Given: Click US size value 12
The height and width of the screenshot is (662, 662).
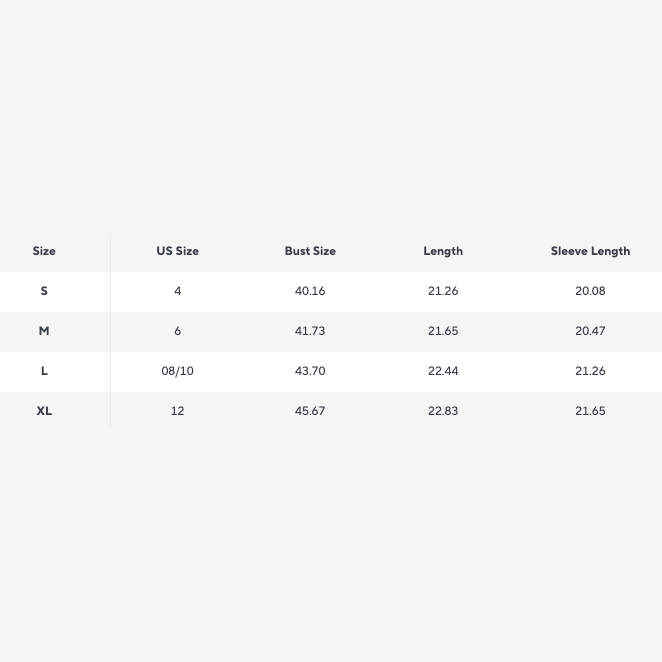Looking at the screenshot, I should pyautogui.click(x=177, y=411).
